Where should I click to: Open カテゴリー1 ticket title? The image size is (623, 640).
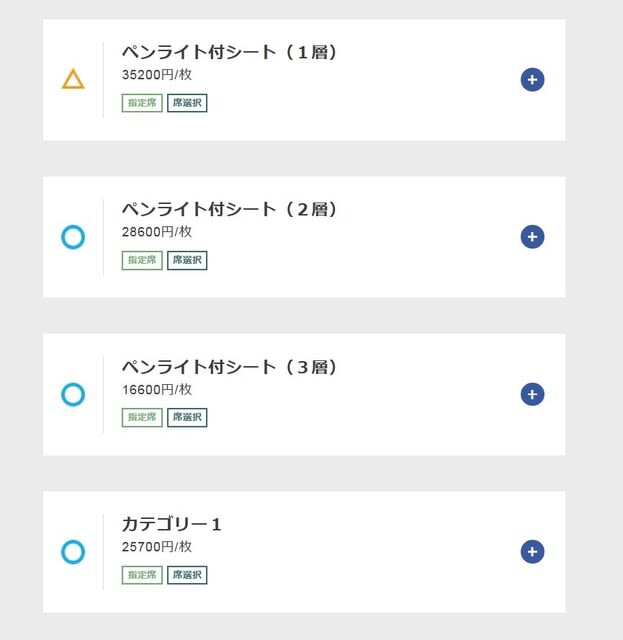click(x=172, y=524)
